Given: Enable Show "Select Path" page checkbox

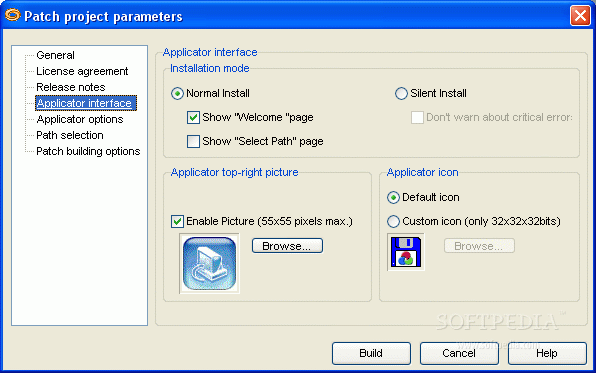Looking at the screenshot, I should click(193, 141).
